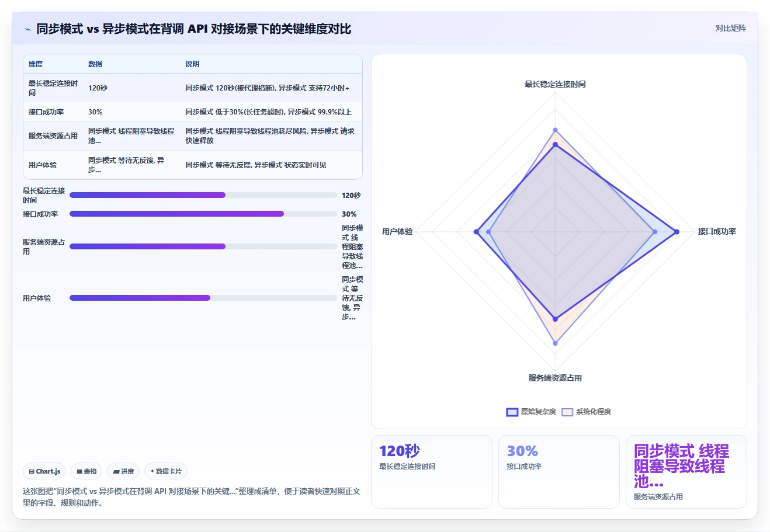Click the 120秒 cell in the table

(x=98, y=88)
